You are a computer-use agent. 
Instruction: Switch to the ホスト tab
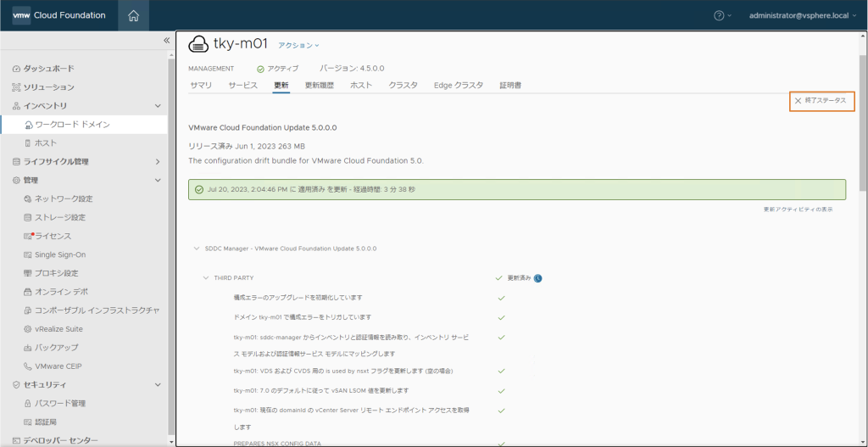click(361, 86)
